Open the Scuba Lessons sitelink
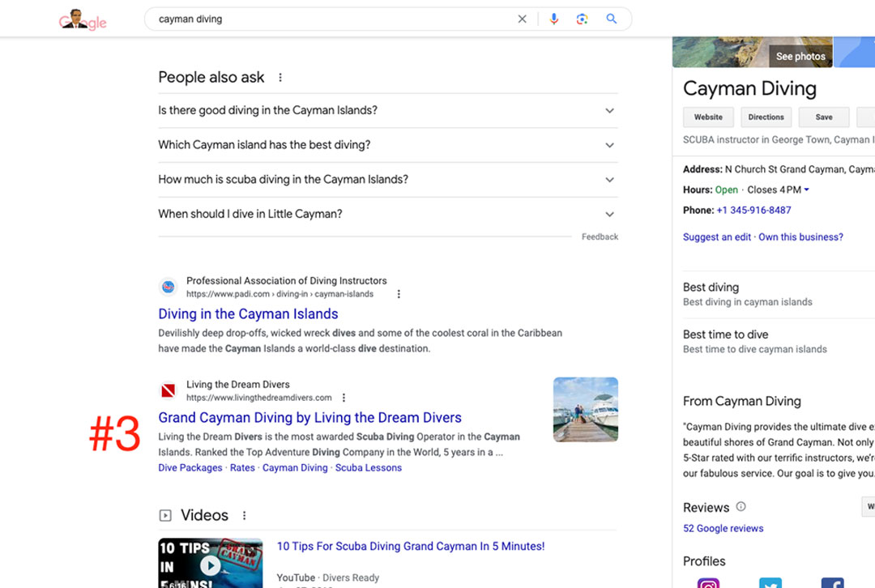This screenshot has width=875, height=588. point(369,467)
